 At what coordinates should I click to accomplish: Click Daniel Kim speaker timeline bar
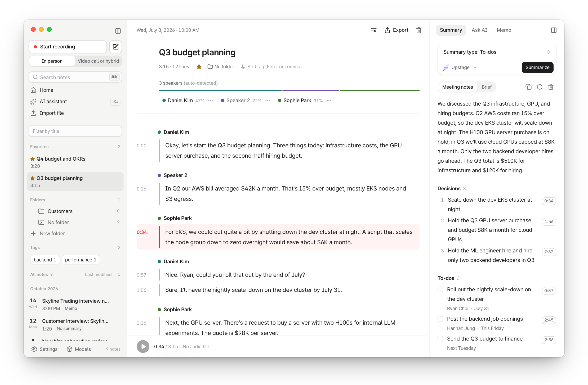coord(220,90)
